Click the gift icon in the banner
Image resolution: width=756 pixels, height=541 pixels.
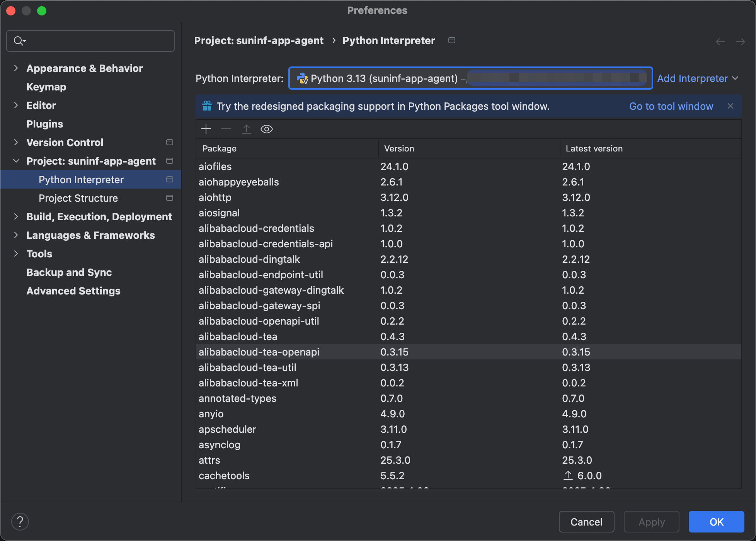click(207, 106)
